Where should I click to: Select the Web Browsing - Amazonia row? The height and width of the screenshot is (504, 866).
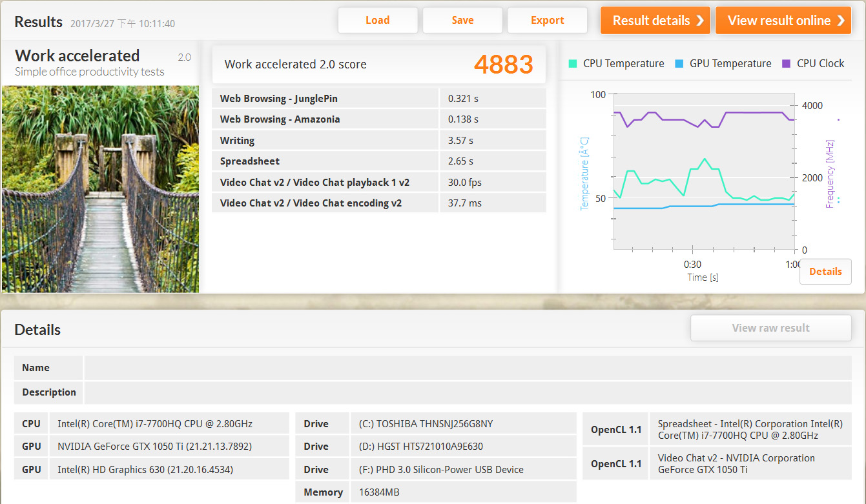pyautogui.click(x=378, y=119)
